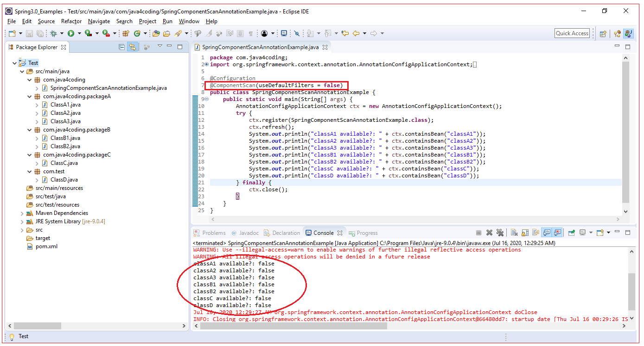Image resolution: width=644 pixels, height=346 pixels.
Task: Click the console vertical scrollbar thumb
Action: [632, 291]
